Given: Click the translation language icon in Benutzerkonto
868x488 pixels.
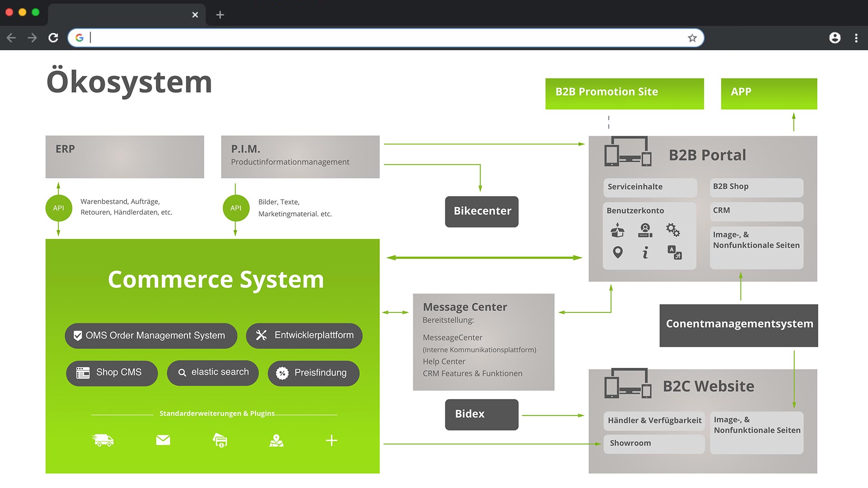Looking at the screenshot, I should pyautogui.click(x=675, y=252).
